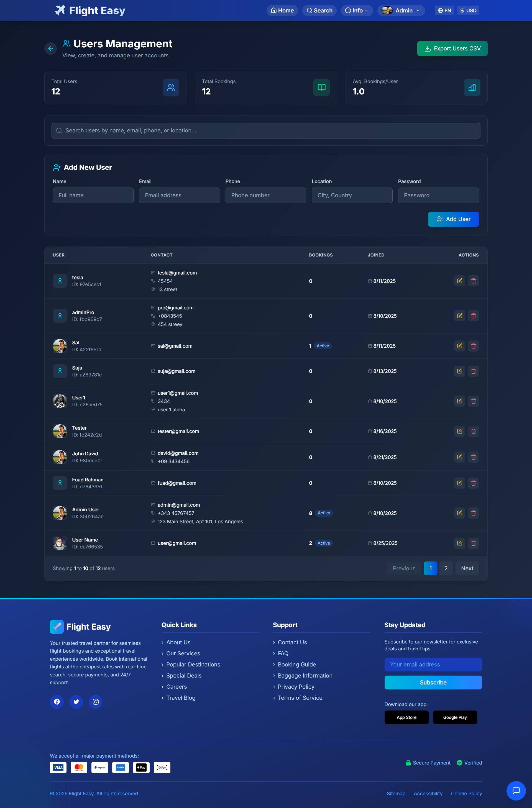Go to page 2 of users

click(446, 568)
